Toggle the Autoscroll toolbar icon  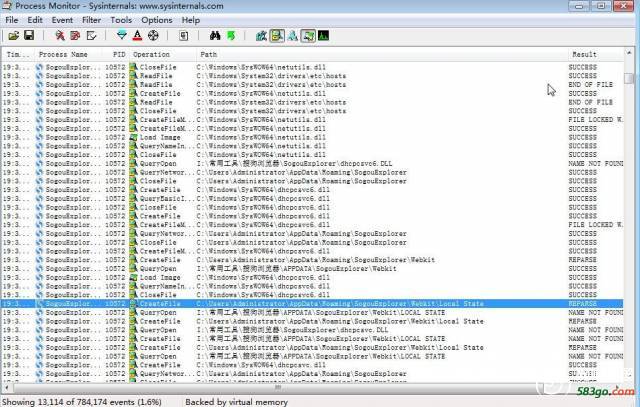coord(76,36)
